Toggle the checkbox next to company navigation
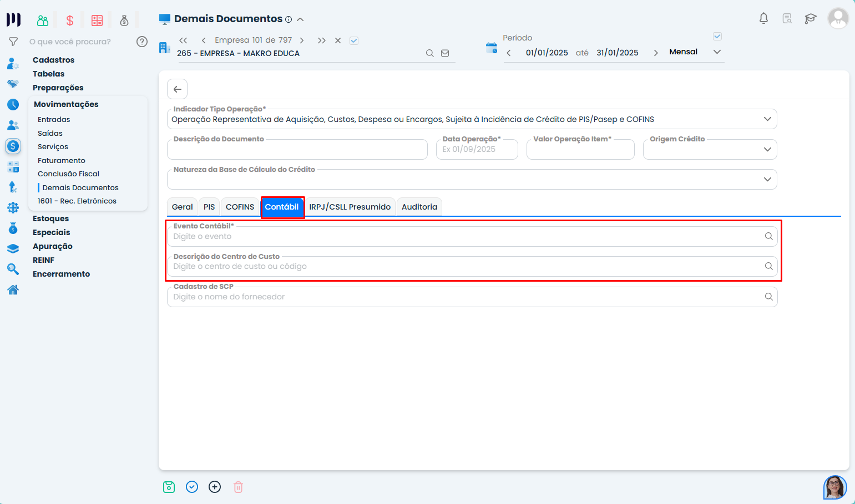This screenshot has width=855, height=504. [354, 40]
